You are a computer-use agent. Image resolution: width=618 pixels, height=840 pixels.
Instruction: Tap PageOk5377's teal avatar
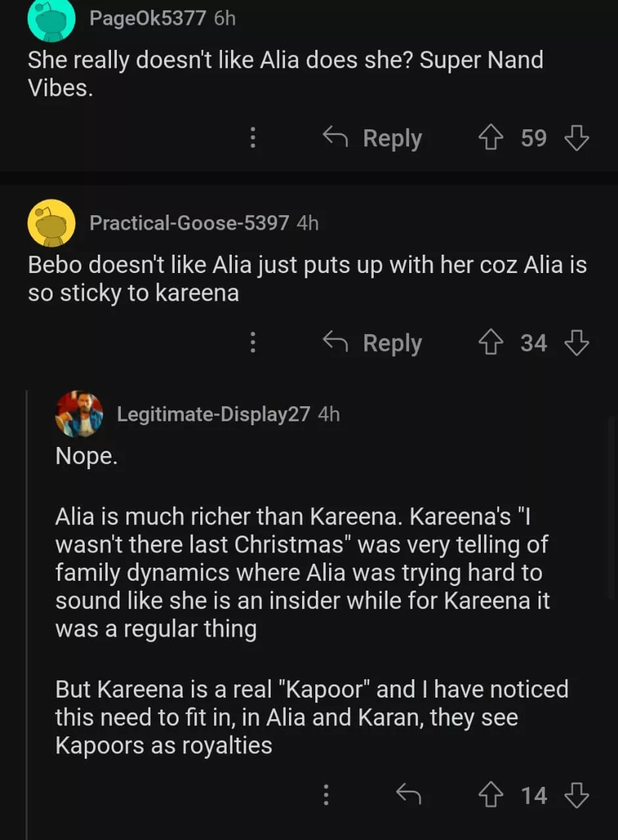point(51,20)
